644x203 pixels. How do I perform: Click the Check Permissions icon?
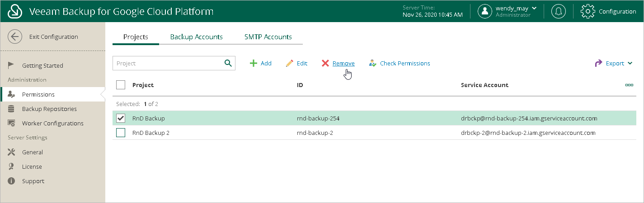point(373,64)
